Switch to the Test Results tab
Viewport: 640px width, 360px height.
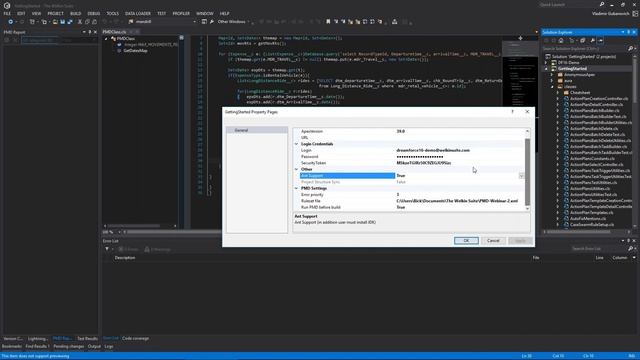click(87, 338)
